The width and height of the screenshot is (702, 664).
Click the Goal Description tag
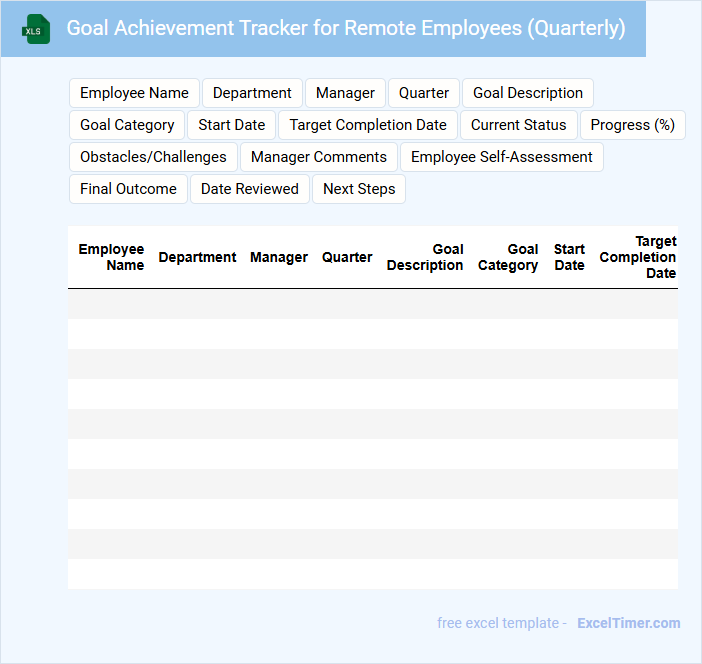tap(527, 93)
